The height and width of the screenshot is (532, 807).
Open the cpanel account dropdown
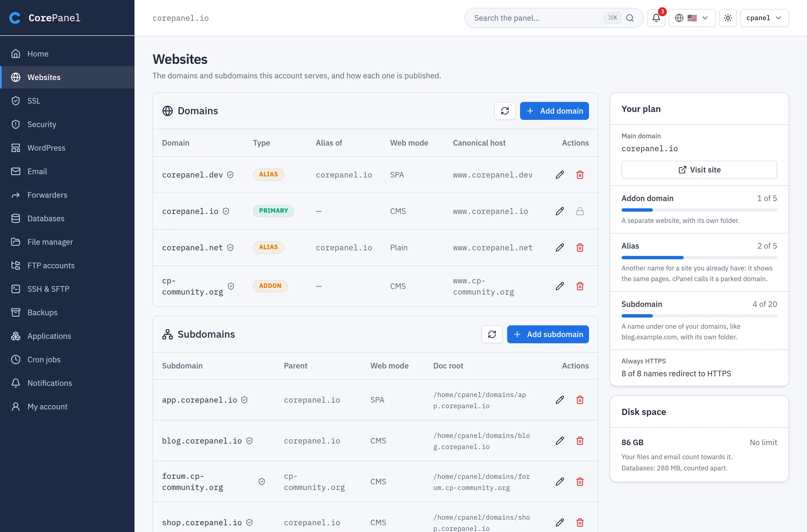pyautogui.click(x=764, y=18)
